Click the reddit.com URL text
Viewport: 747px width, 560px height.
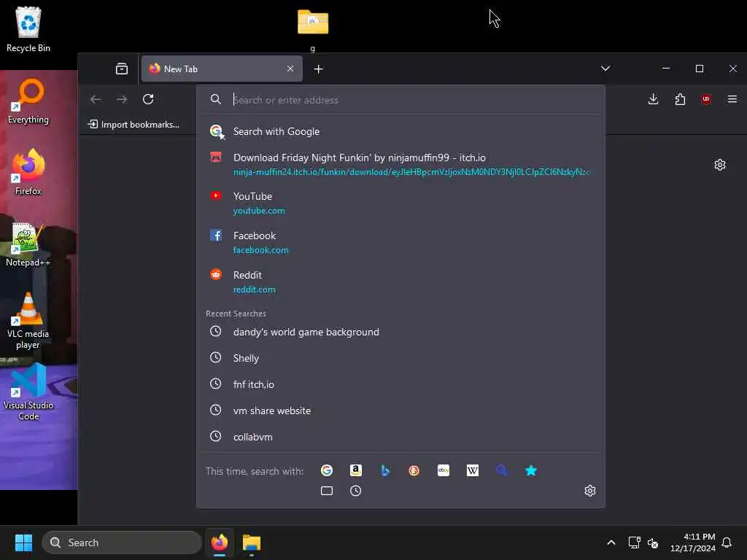tap(254, 289)
